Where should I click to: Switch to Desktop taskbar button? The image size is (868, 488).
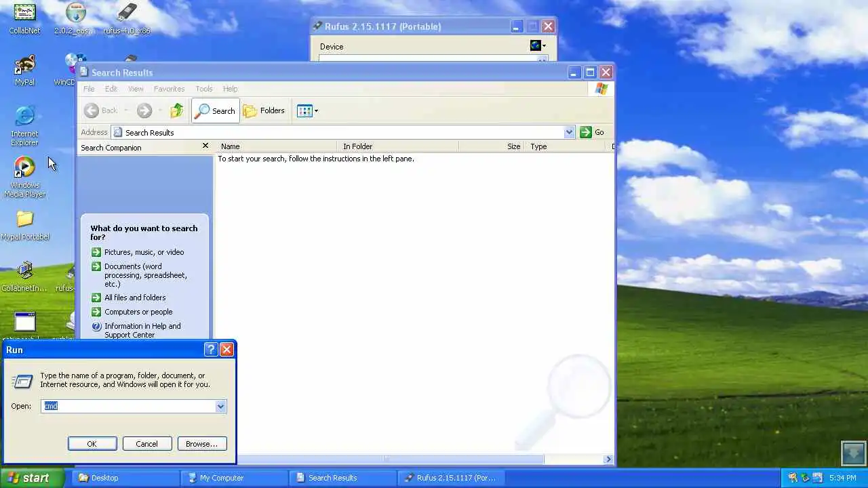(x=125, y=478)
